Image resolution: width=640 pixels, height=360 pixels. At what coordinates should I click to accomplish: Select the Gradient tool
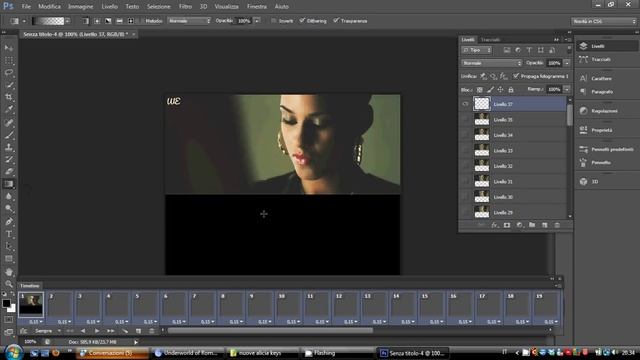[9, 184]
